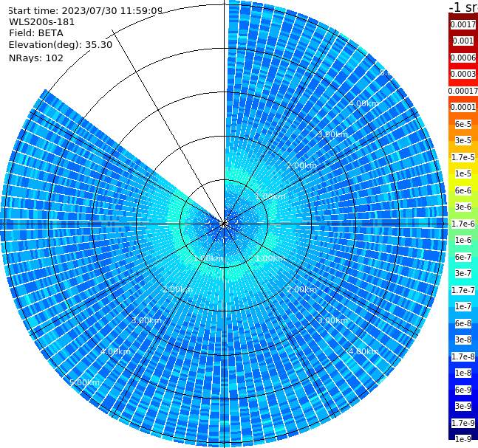Click the 3e-7 colorbar label
Screen dimensions: 478x448
pyautogui.click(x=463, y=273)
